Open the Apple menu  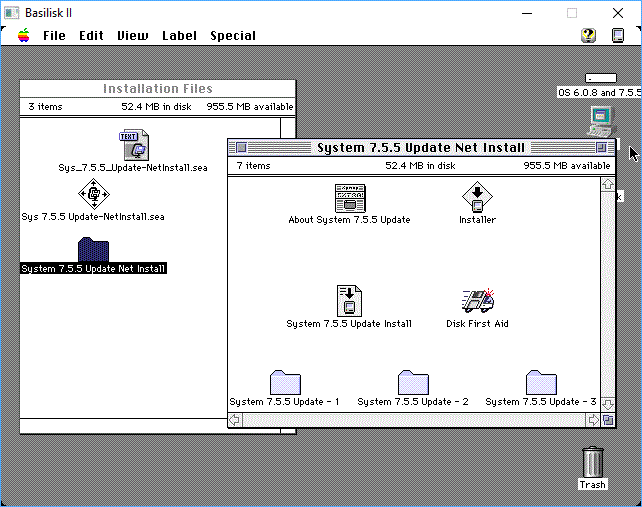tap(24, 36)
